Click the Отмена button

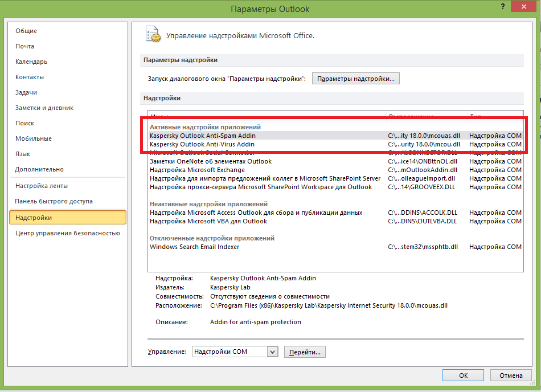coord(511,375)
